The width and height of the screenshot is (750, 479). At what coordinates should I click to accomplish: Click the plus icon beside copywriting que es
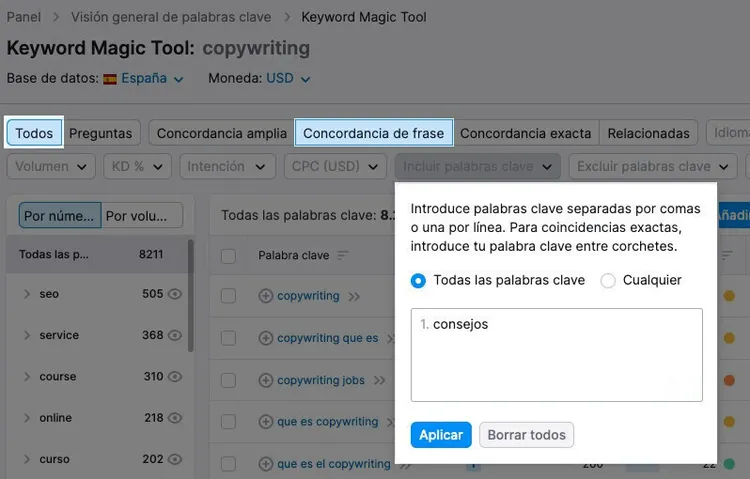(x=265, y=338)
